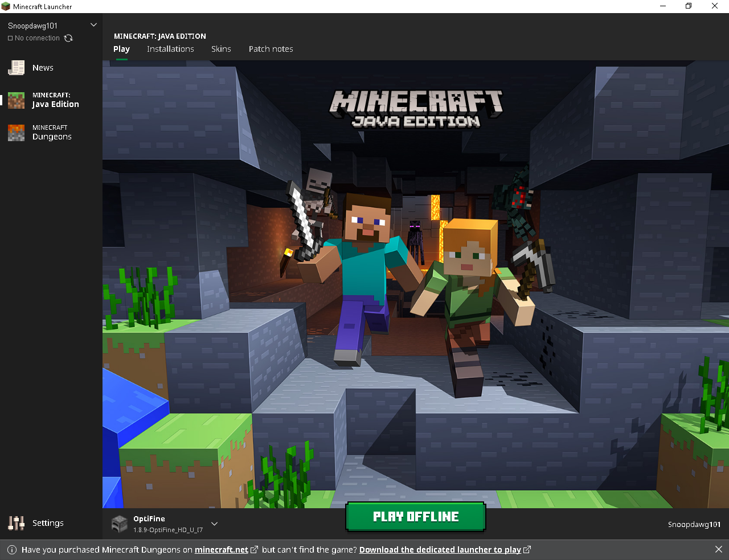Close the Minecraft Launcher window
This screenshot has height=560, width=729.
coord(715,6)
